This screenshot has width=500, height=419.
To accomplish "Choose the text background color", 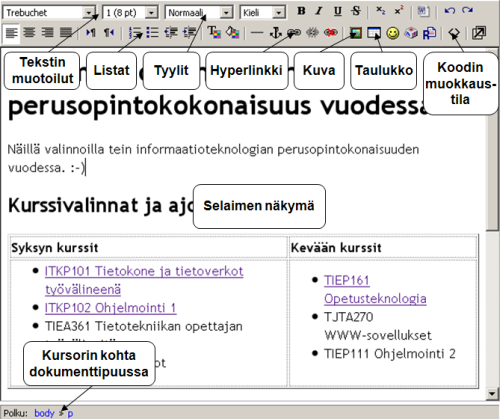I will pos(232,33).
